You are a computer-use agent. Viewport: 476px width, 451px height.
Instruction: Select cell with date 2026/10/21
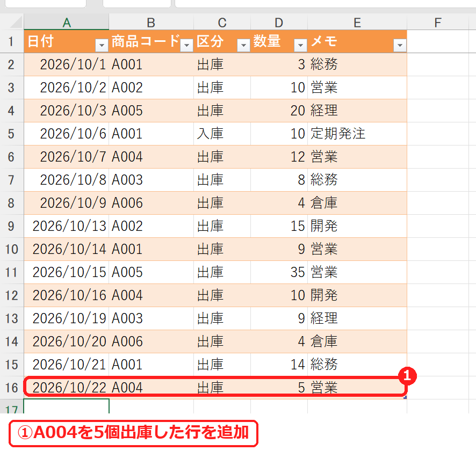coord(66,365)
